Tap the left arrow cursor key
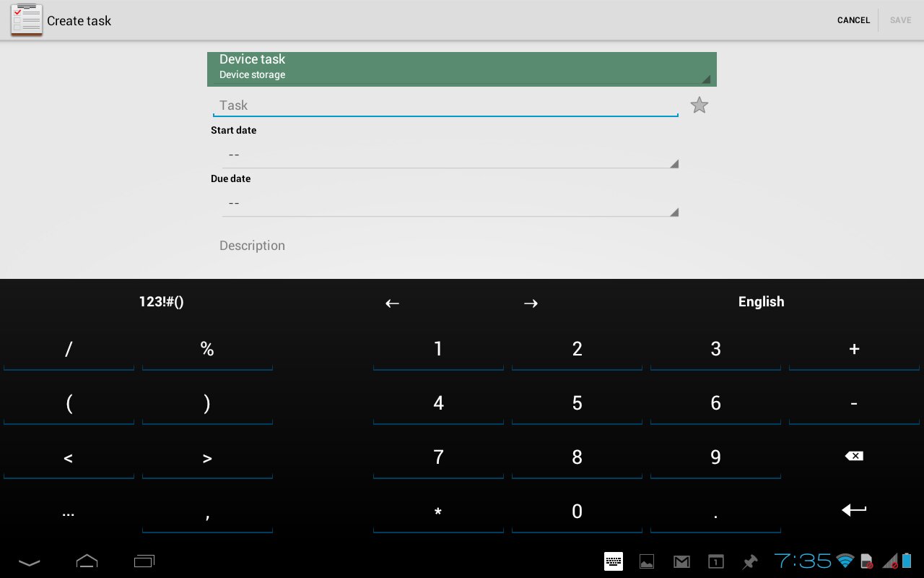The width and height of the screenshot is (924, 578). [392, 303]
